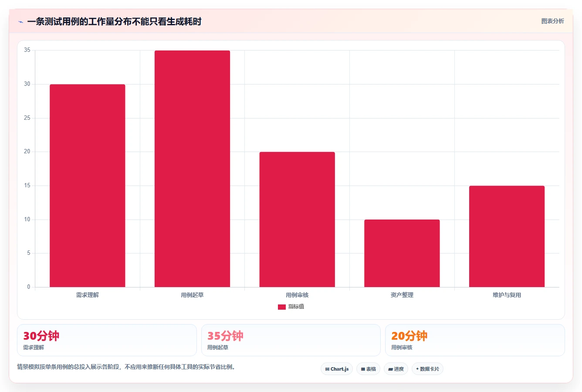Click the 需求理解 bar in the chart
This screenshot has height=392, width=582.
pyautogui.click(x=87, y=186)
